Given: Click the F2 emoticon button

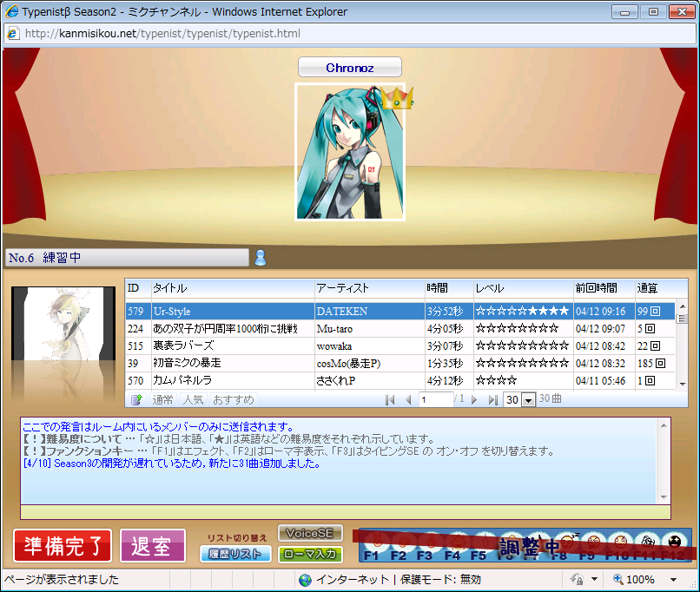Looking at the screenshot, I should click(399, 546).
